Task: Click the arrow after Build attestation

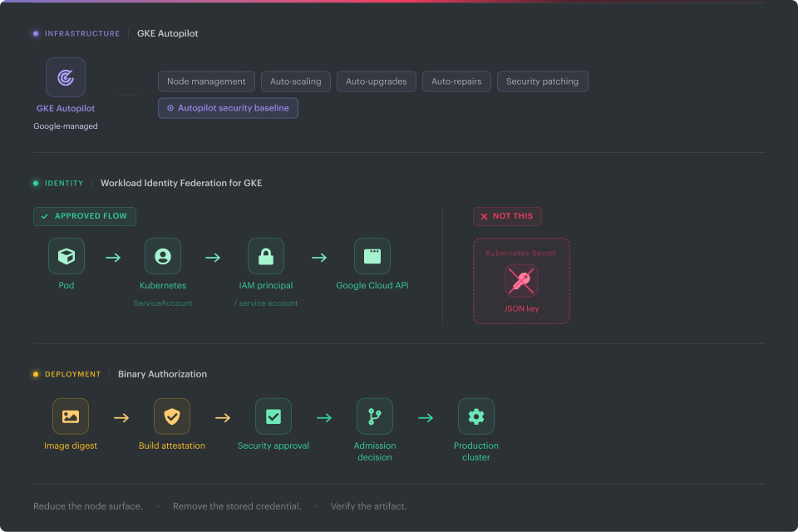Action: pyautogui.click(x=223, y=418)
